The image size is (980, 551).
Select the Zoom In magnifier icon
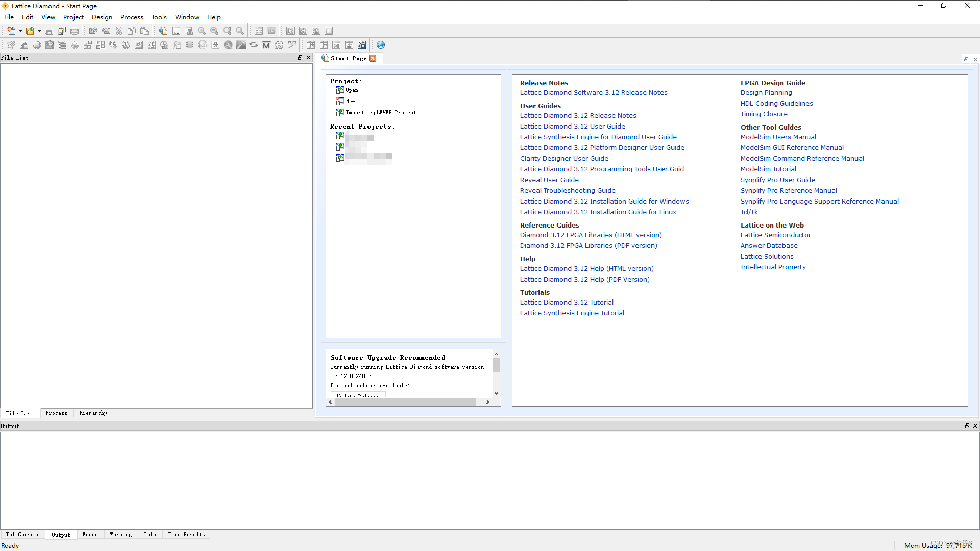202,31
